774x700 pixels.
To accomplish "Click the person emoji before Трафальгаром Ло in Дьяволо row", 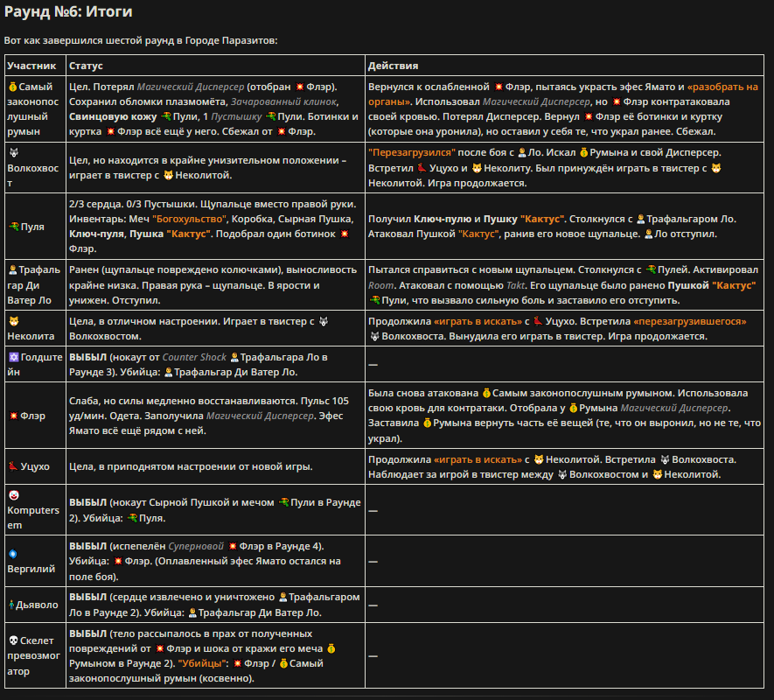I will [x=282, y=598].
